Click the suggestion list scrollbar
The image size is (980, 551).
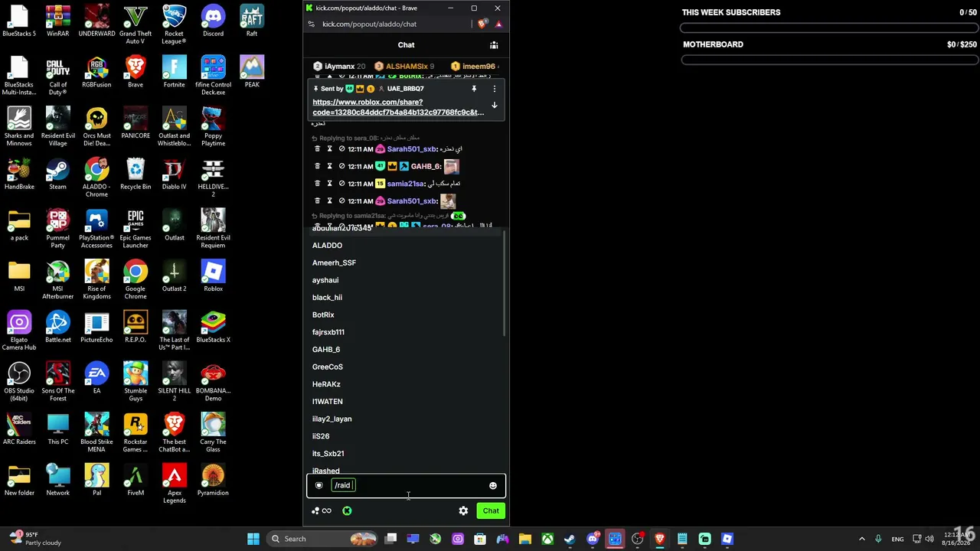point(505,283)
